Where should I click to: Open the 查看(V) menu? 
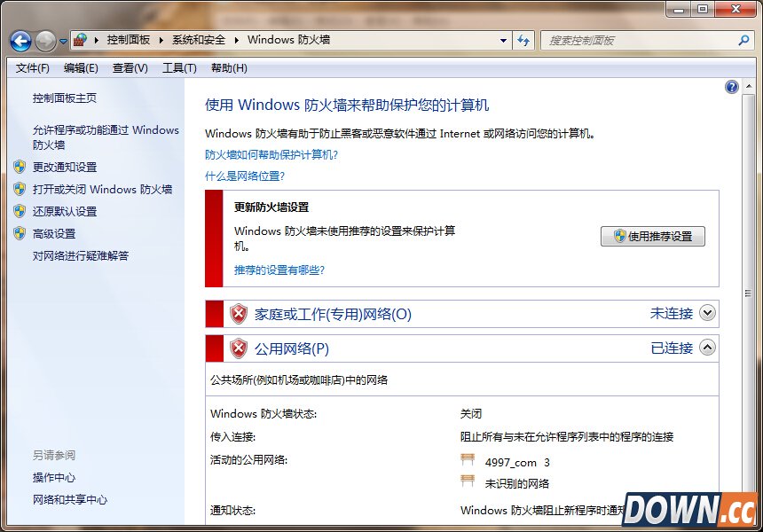[x=129, y=67]
